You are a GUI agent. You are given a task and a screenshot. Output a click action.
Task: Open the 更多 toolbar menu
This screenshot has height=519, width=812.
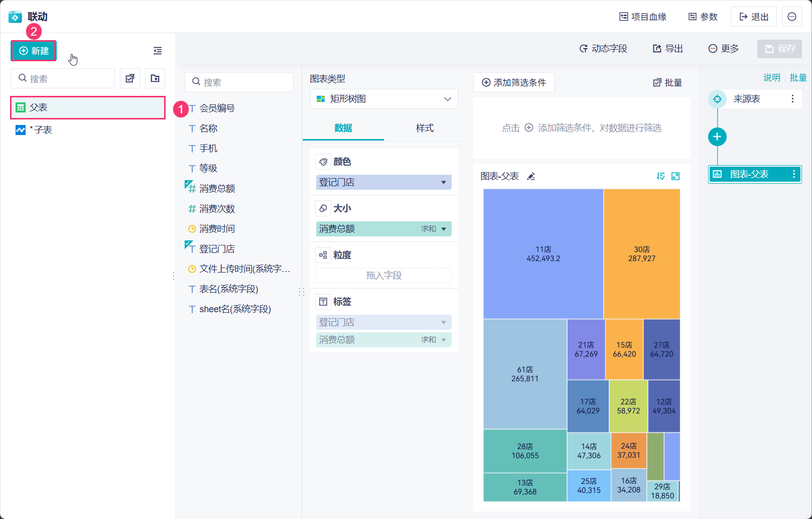coord(724,49)
